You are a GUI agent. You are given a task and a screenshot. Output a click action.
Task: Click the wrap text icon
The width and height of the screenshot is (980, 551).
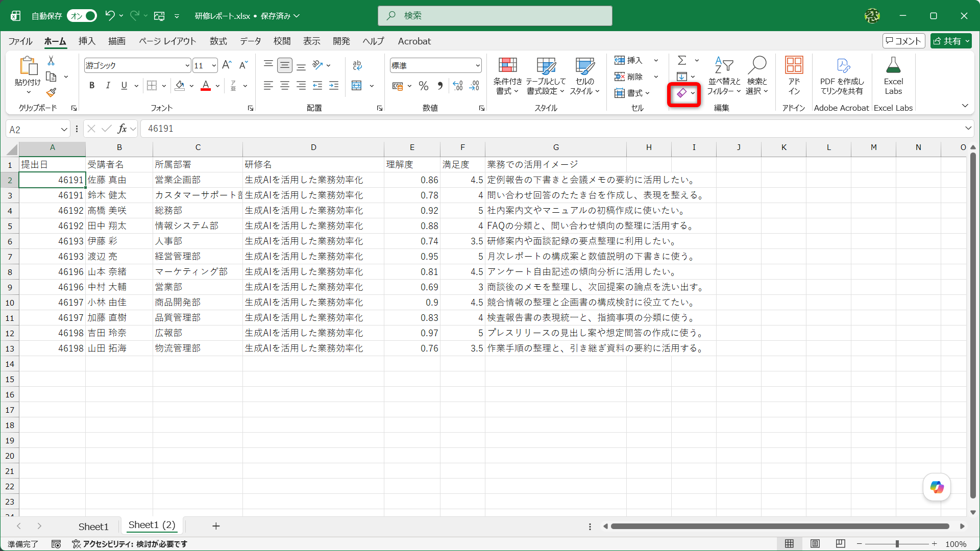pos(357,65)
